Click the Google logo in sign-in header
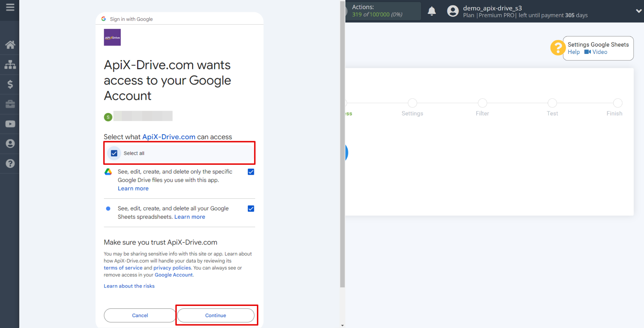This screenshot has width=644, height=328. pos(104,19)
